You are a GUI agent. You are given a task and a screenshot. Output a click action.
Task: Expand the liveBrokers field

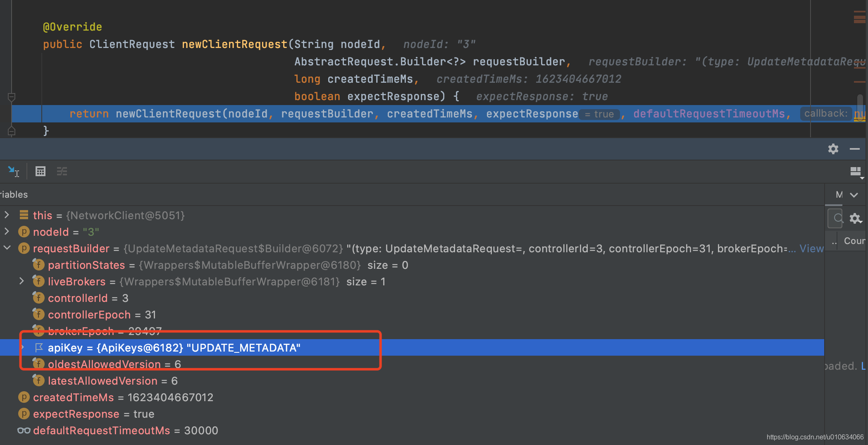[x=22, y=281]
